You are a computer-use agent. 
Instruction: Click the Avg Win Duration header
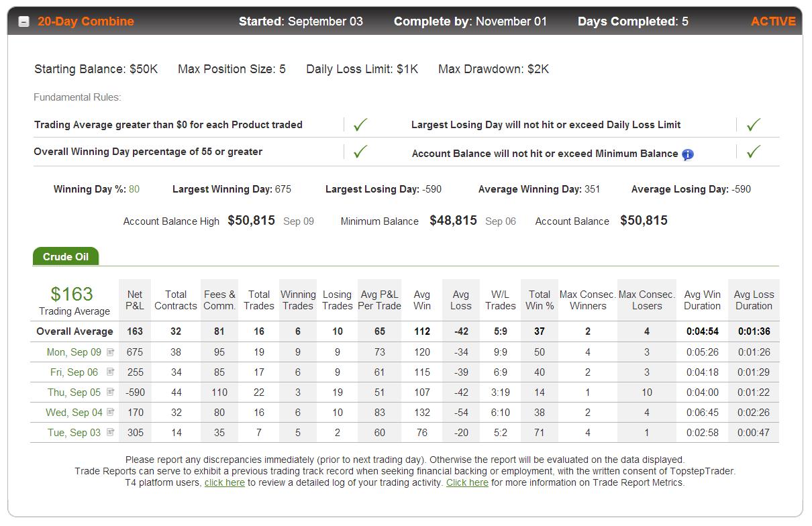[702, 300]
